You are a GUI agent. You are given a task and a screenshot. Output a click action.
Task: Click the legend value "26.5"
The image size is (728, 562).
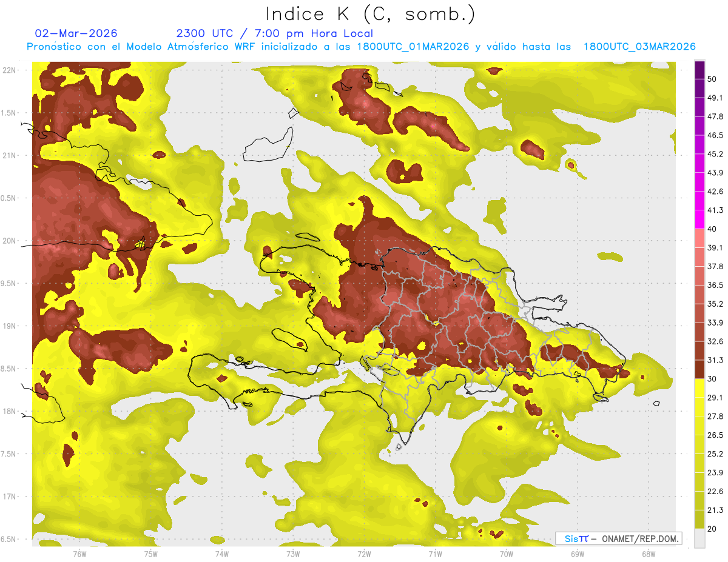[715, 435]
